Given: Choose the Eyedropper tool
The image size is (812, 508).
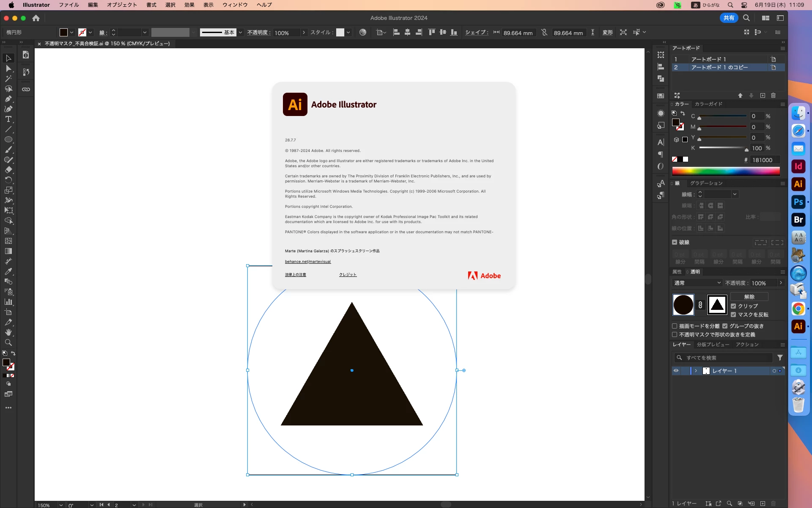Looking at the screenshot, I should [8, 271].
